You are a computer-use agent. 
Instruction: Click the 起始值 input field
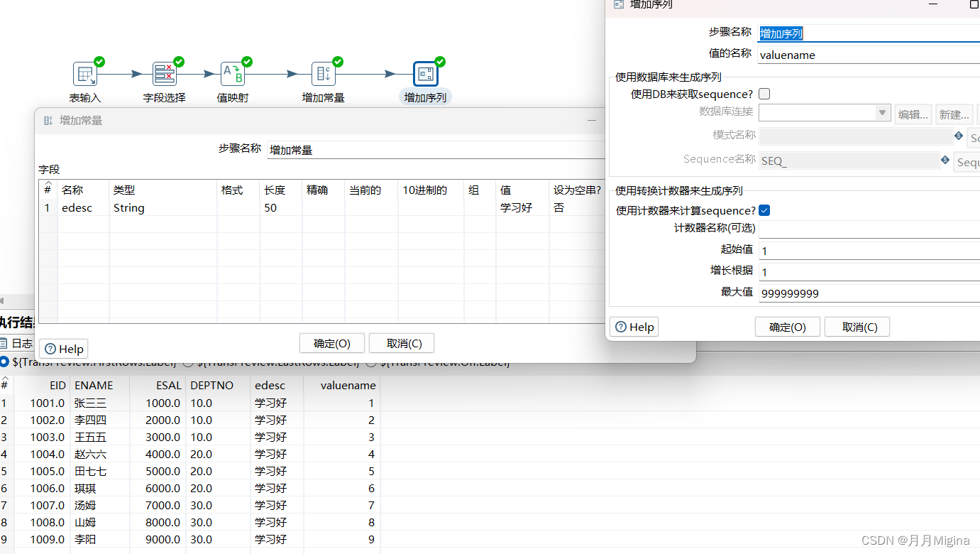click(869, 250)
